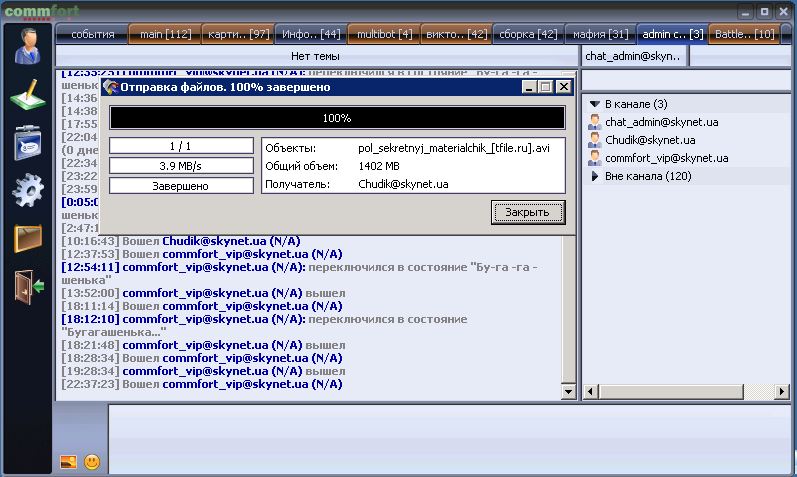
Task: Open settings via the gear icon
Action: (x=28, y=190)
